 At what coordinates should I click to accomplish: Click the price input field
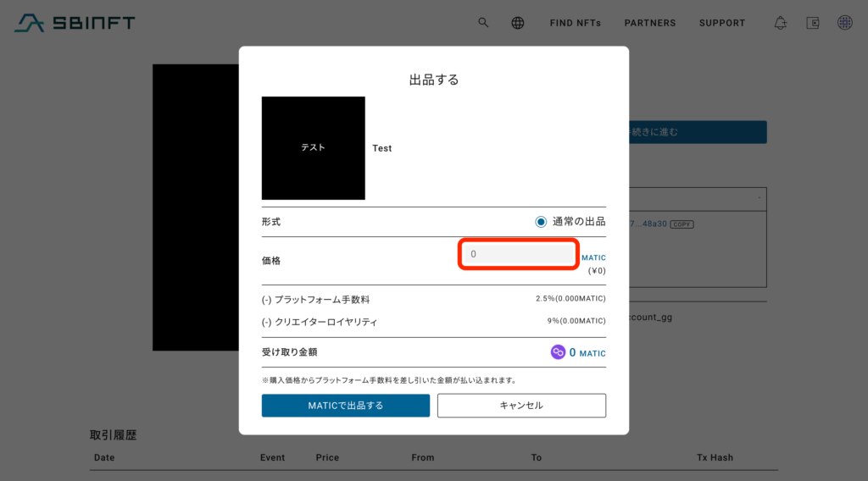[x=519, y=254]
